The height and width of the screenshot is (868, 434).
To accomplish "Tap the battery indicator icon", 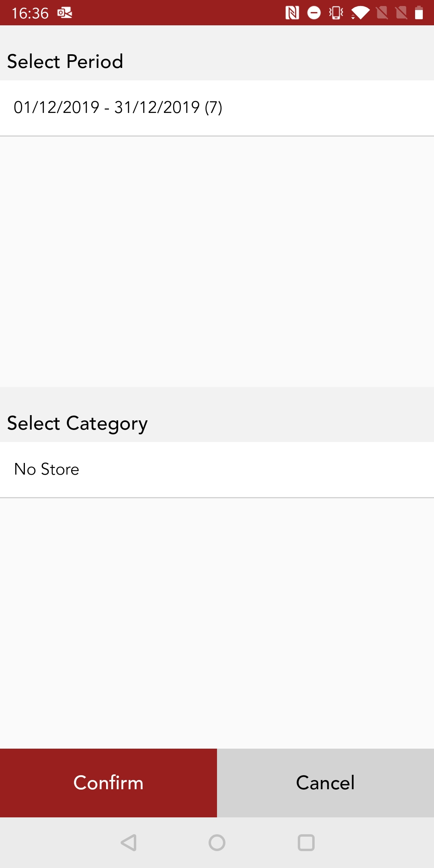I will tap(419, 13).
